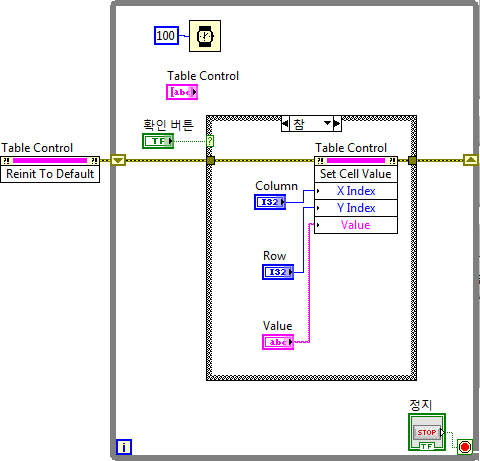The image size is (480, 461).
Task: Click the reference header of Reinit To Default node
Action: tap(50, 161)
